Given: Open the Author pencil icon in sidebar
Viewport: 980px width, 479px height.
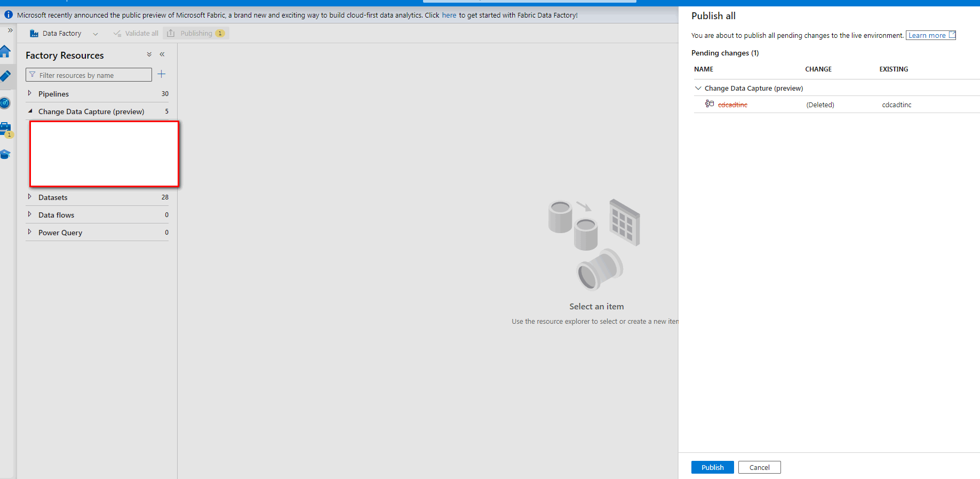Looking at the screenshot, I should [5, 76].
